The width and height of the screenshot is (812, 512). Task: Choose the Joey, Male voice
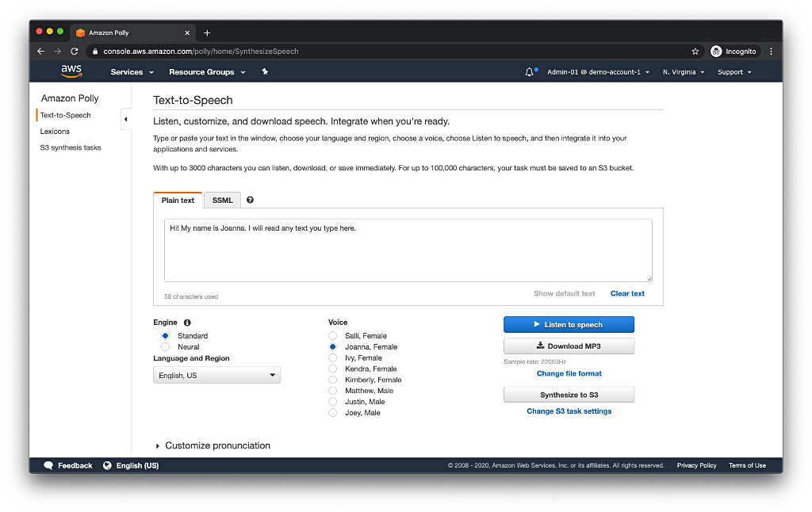pos(332,413)
